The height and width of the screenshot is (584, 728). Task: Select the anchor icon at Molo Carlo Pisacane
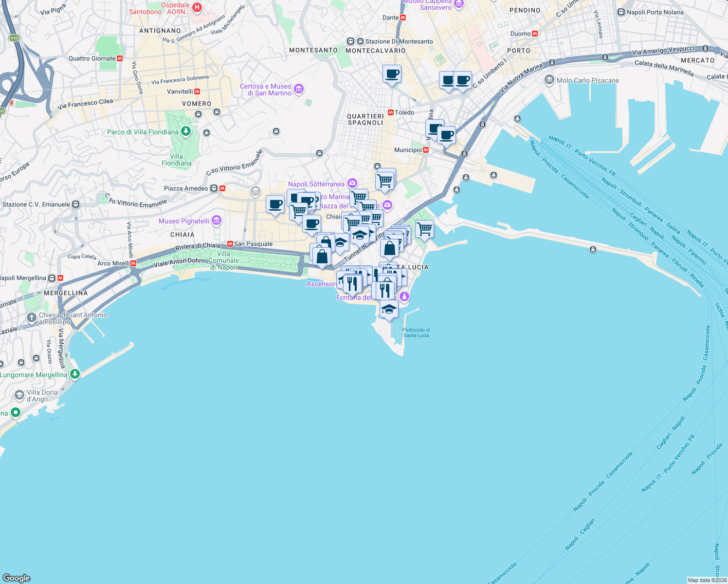pos(549,80)
